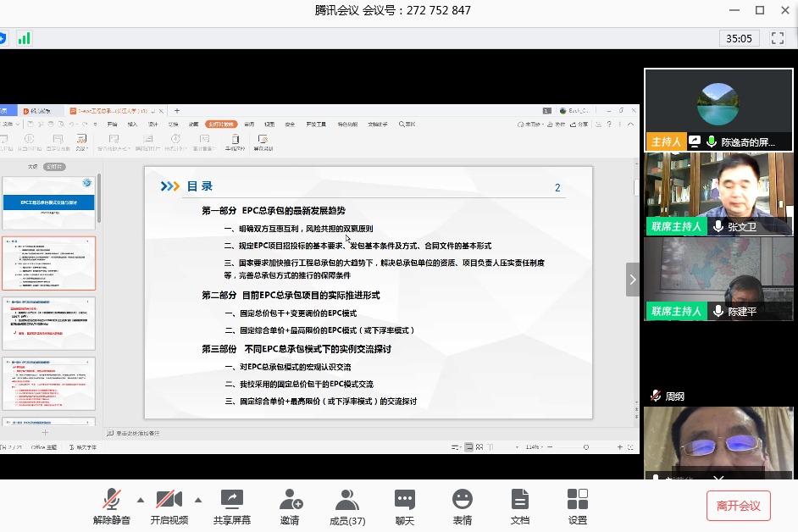Select host tile 陈逸奇的屏幕

718,109
